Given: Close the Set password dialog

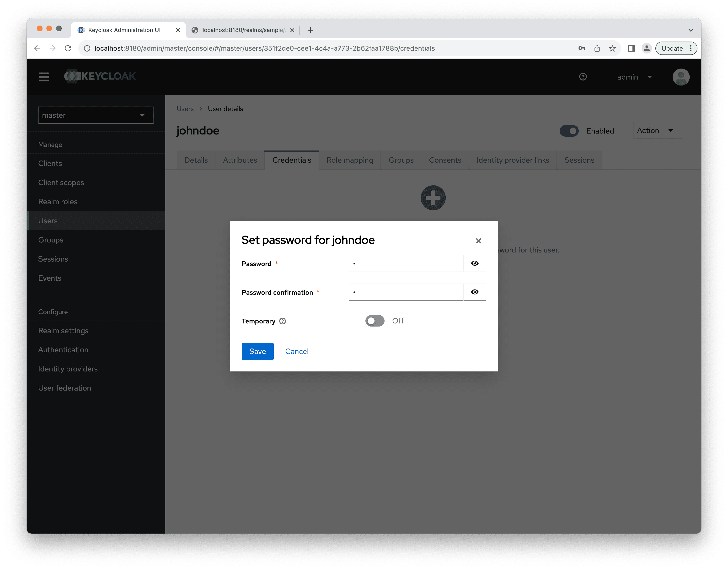Looking at the screenshot, I should tap(478, 240).
